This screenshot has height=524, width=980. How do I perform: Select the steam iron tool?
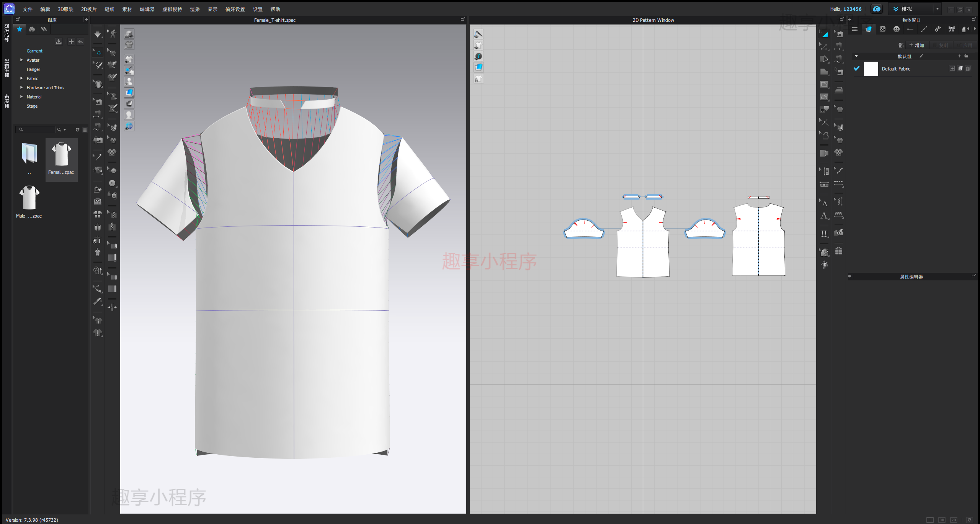(x=839, y=90)
